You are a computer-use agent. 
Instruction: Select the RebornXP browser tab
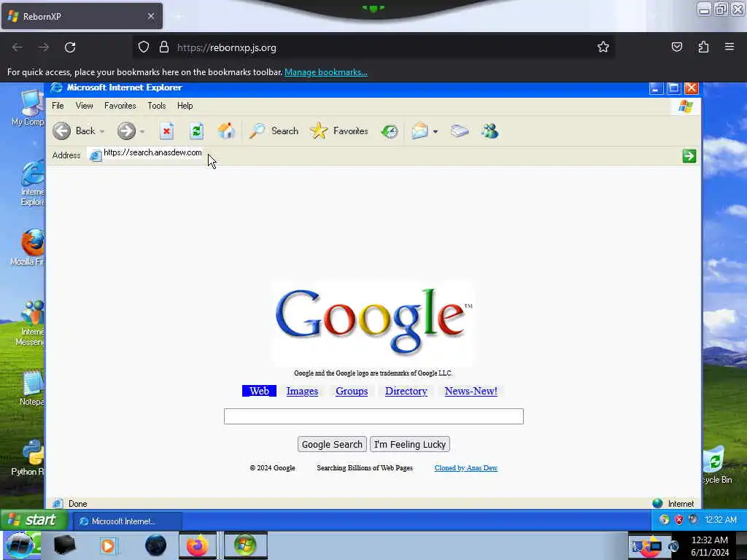point(82,16)
